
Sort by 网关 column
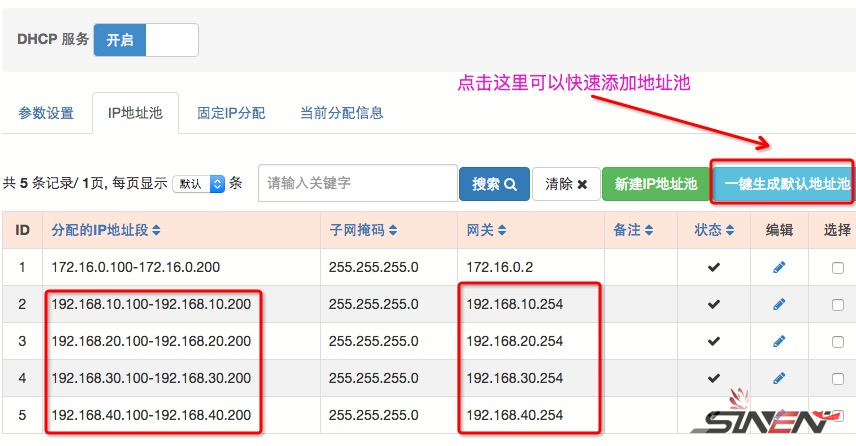486,230
